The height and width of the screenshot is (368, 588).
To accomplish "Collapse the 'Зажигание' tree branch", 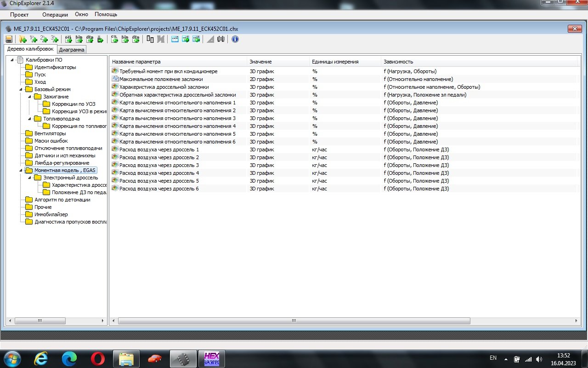I will [x=29, y=97].
